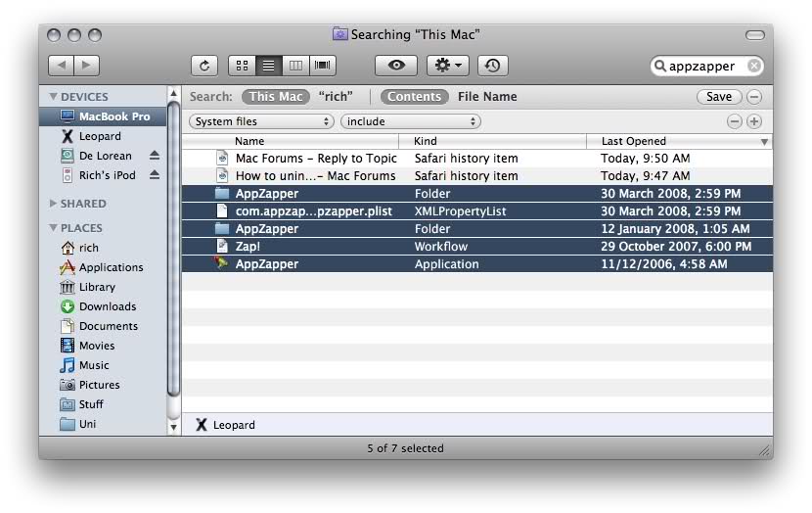Click the window resize grip corner
Viewport: 812px width, 513px height.
[x=765, y=450]
